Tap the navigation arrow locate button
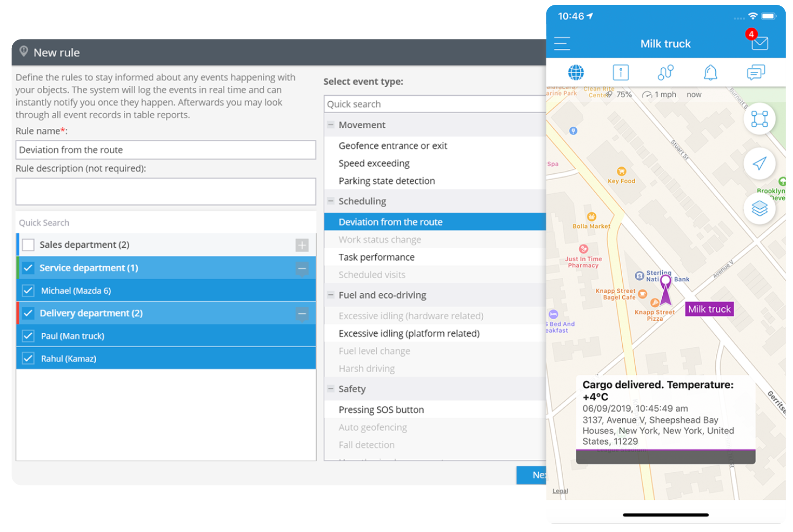This screenshot has height=532, width=793. [759, 164]
